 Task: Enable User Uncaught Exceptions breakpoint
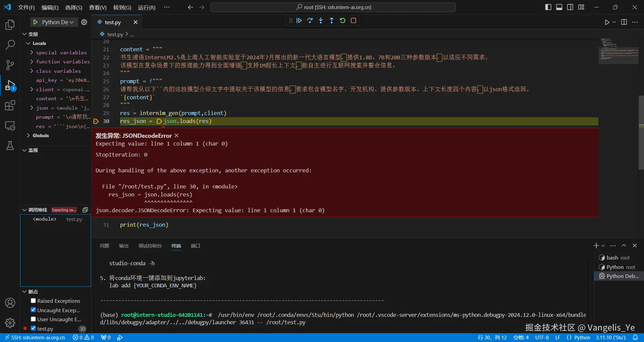point(33,319)
